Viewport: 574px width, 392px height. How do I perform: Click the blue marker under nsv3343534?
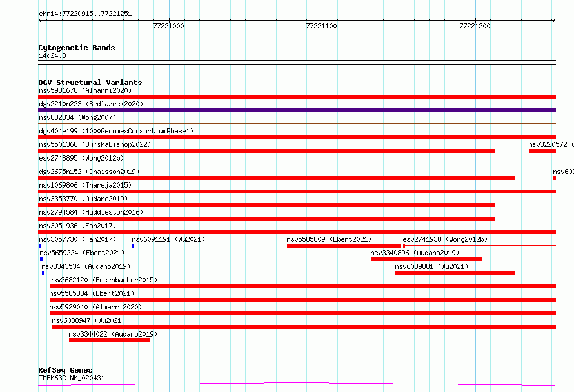[x=43, y=273]
